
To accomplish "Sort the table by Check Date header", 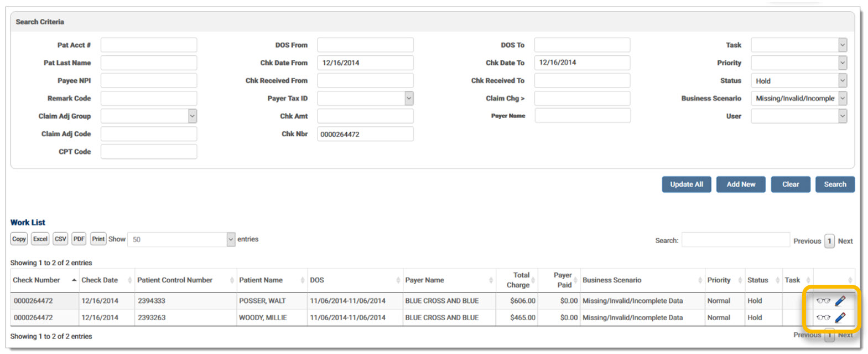I will click(x=100, y=280).
